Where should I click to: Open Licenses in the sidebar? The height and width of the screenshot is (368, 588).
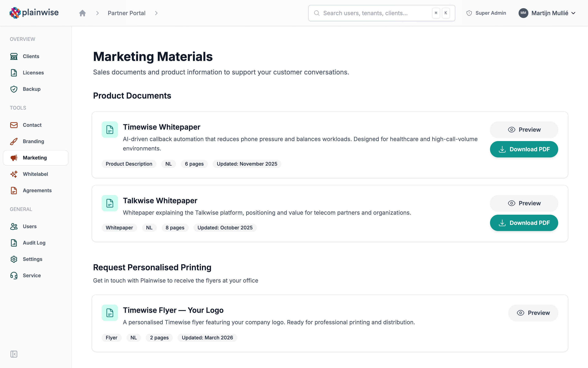36,73
